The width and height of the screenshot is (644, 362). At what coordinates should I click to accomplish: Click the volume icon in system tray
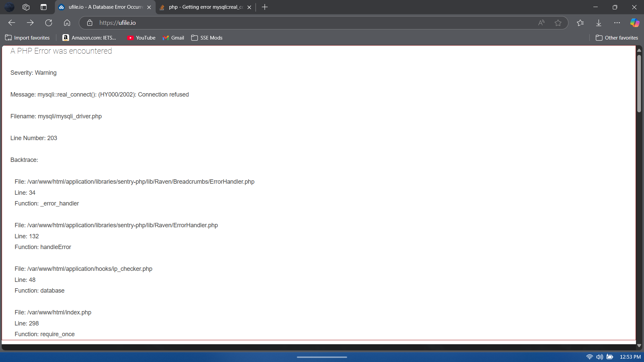click(599, 357)
